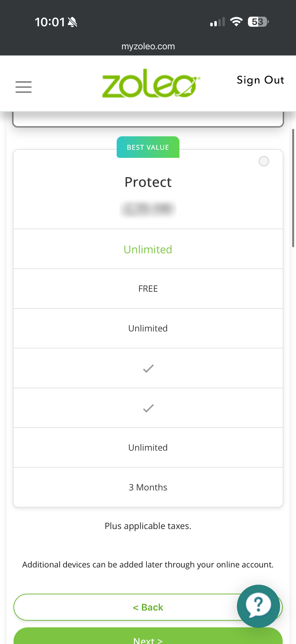The image size is (296, 644).
Task: Click the green Unlimited label
Action: (148, 249)
